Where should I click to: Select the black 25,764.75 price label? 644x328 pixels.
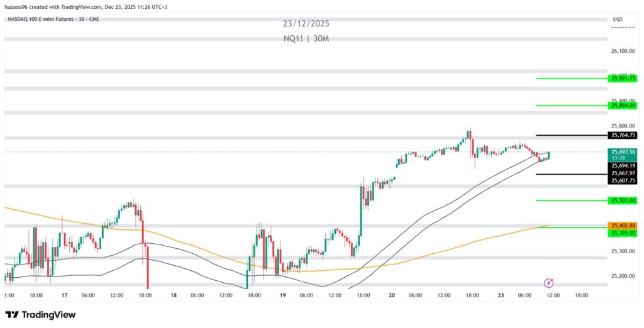623,135
